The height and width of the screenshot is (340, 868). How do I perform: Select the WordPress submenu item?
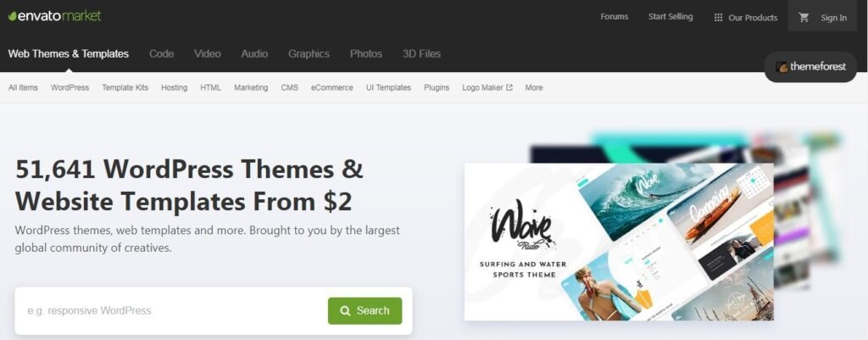pos(70,87)
